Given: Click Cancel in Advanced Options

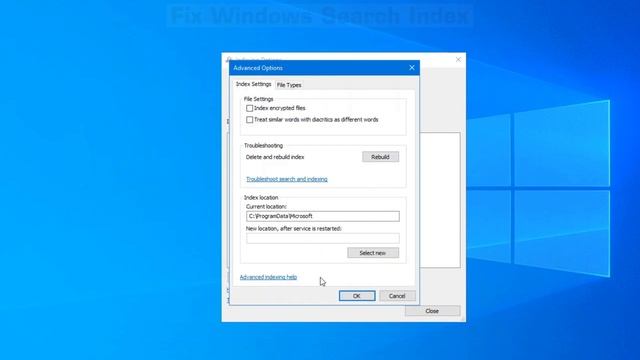Looking at the screenshot, I should [397, 296].
